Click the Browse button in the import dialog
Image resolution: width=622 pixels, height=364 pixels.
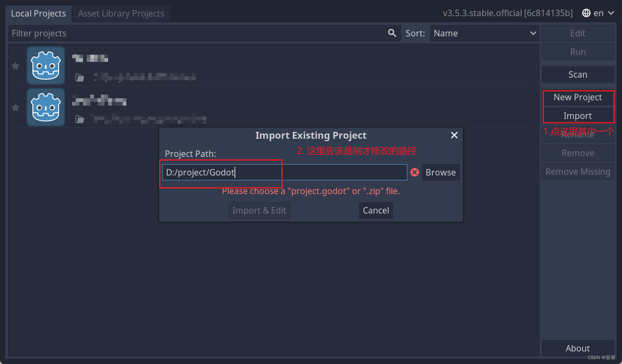(440, 172)
